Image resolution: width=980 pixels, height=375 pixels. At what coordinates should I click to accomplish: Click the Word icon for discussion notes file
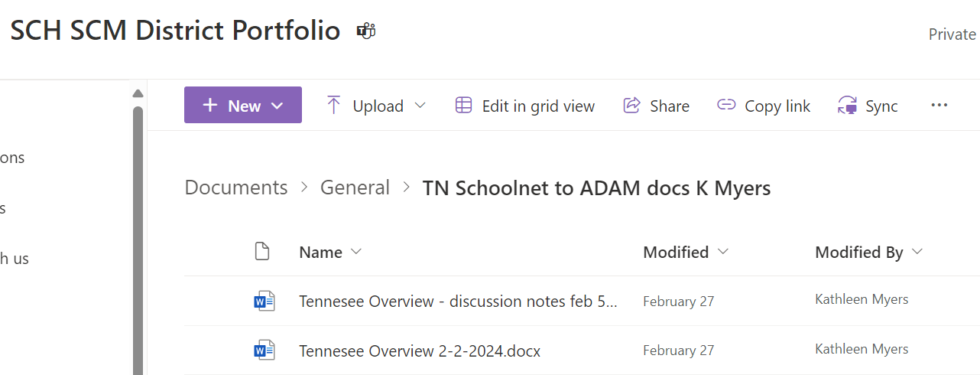click(x=264, y=302)
